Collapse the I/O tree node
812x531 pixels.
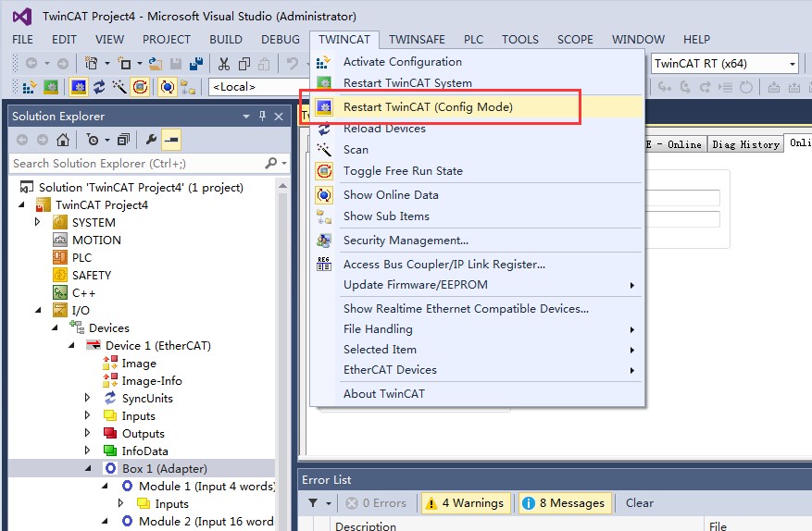38,311
